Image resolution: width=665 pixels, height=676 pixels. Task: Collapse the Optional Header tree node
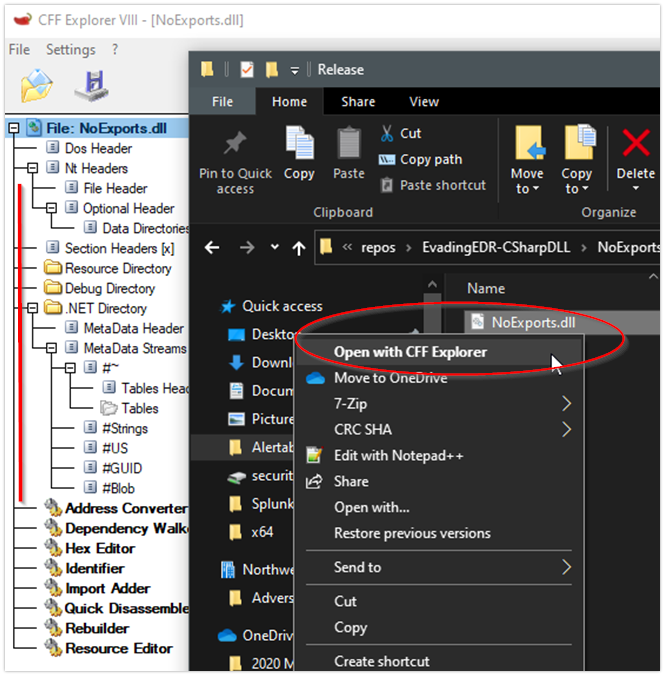pos(51,208)
